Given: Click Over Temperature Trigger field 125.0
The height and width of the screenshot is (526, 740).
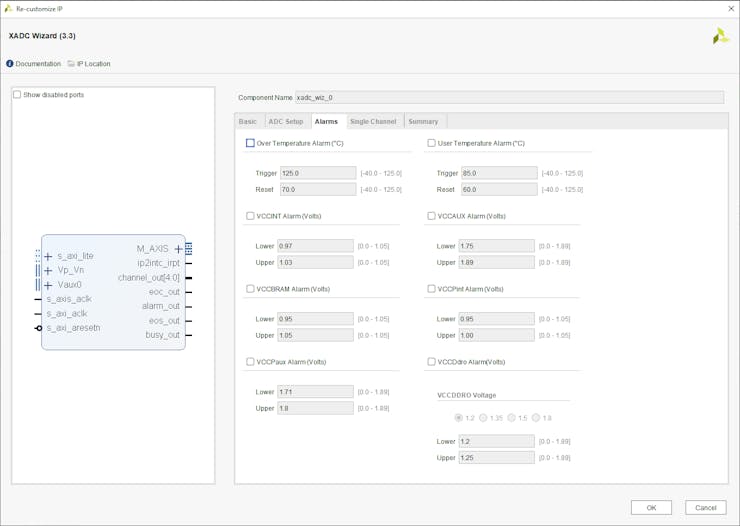Looking at the screenshot, I should (x=318, y=173).
